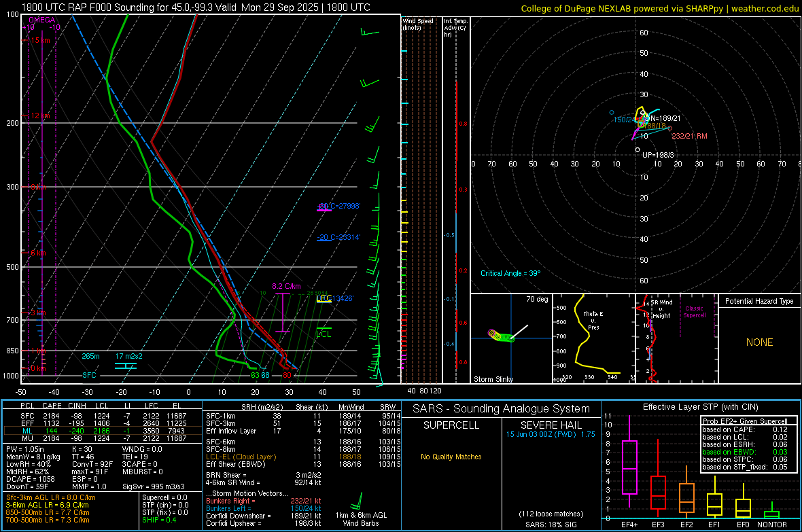
Task: Click the SR Wind v. Height label
Action: (661, 309)
